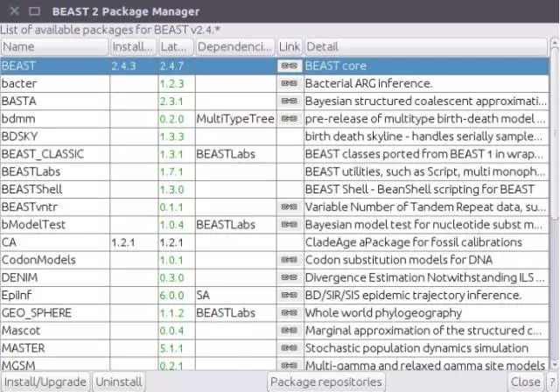This screenshot has height=392, width=560.
Task: Click the link icon in bacter row
Action: coord(289,83)
